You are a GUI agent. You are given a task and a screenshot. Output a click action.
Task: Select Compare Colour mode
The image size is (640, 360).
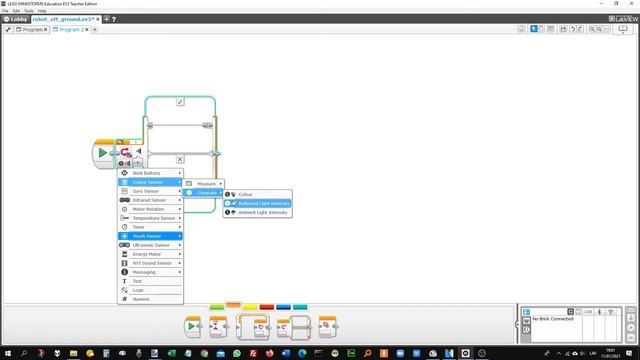click(x=258, y=194)
